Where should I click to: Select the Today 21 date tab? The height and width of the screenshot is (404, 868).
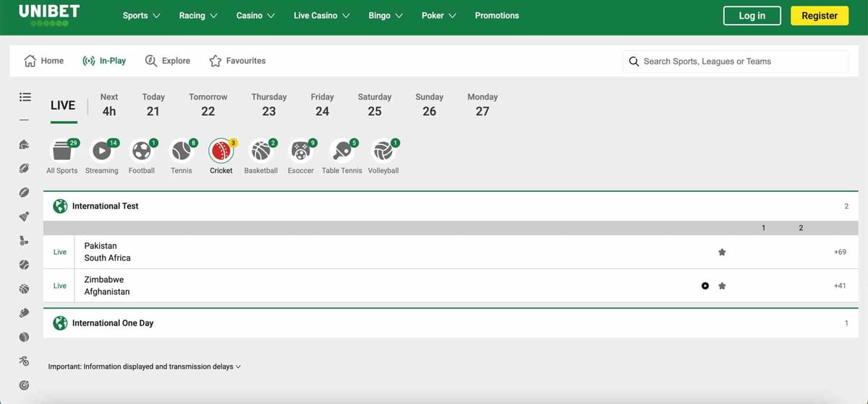click(x=153, y=104)
